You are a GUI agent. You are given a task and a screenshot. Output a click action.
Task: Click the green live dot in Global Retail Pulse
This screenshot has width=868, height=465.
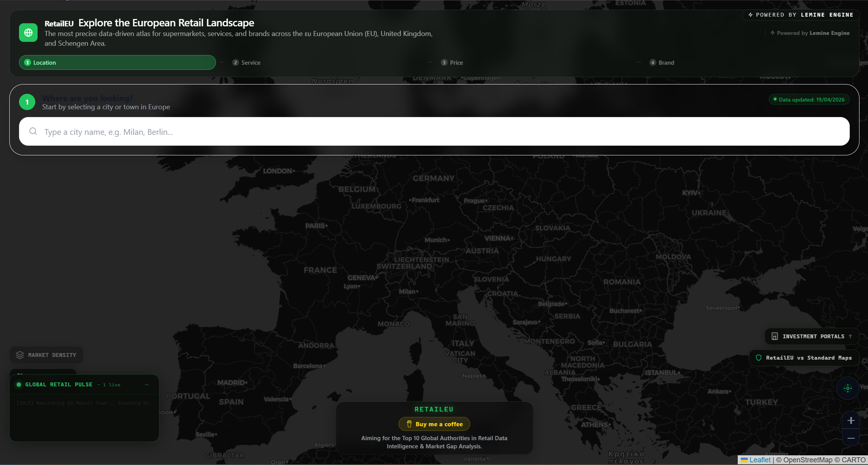point(19,384)
